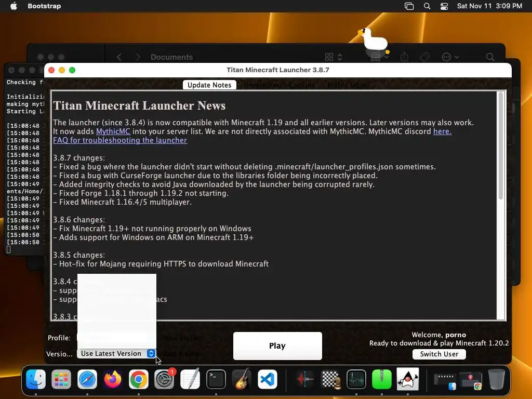Launch Safari from the Dock
The height and width of the screenshot is (399, 532).
coord(87,379)
